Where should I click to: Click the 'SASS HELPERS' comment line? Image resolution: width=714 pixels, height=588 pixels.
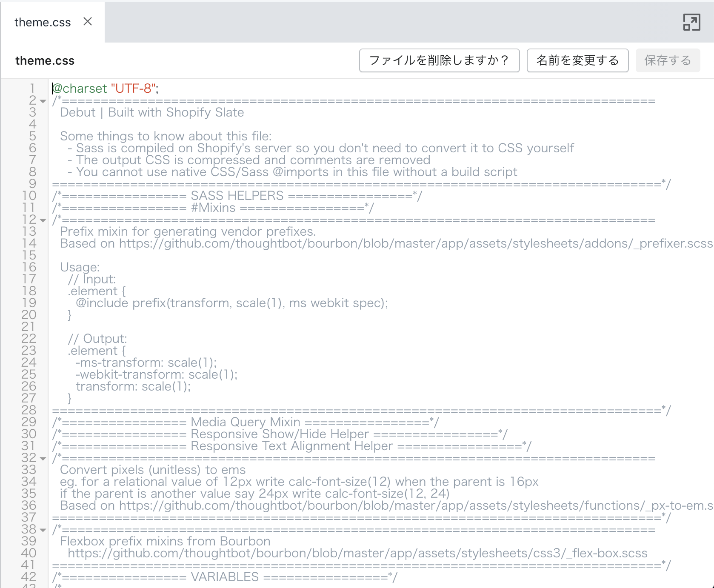237,196
